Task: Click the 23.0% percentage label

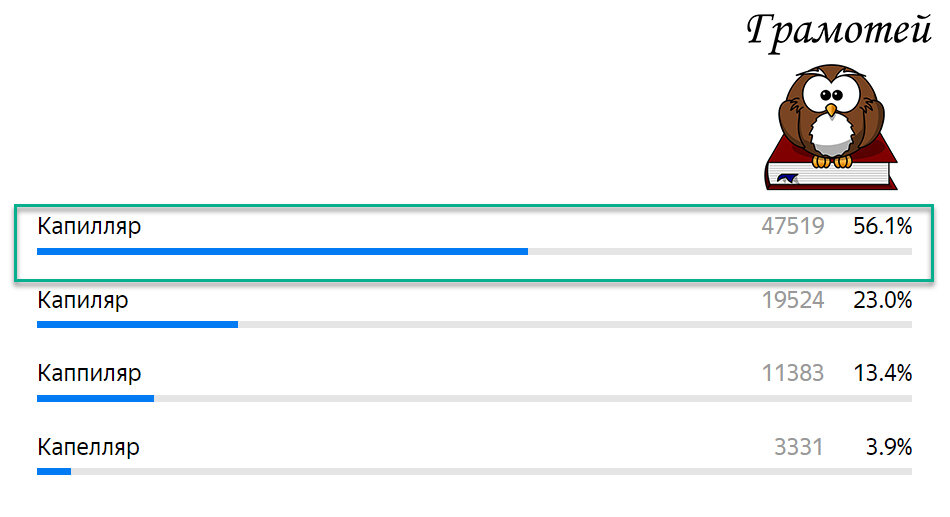Action: point(882,300)
